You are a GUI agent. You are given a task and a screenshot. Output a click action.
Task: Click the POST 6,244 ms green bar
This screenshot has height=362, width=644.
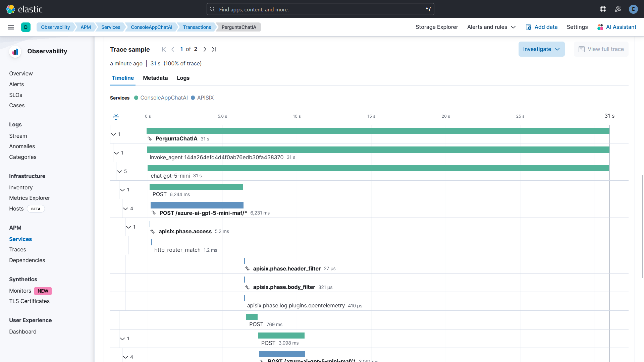tap(196, 187)
